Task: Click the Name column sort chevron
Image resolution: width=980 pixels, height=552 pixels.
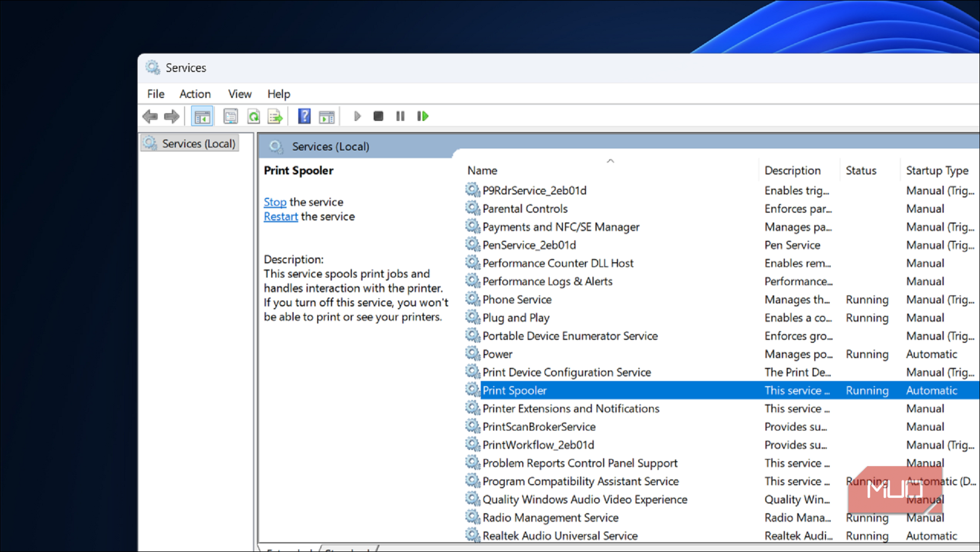Action: click(x=611, y=160)
